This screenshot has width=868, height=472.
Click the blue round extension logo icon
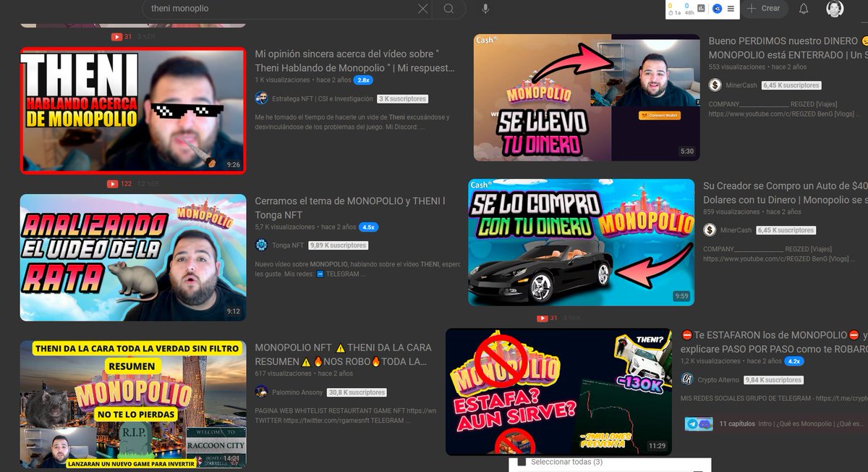coord(717,9)
